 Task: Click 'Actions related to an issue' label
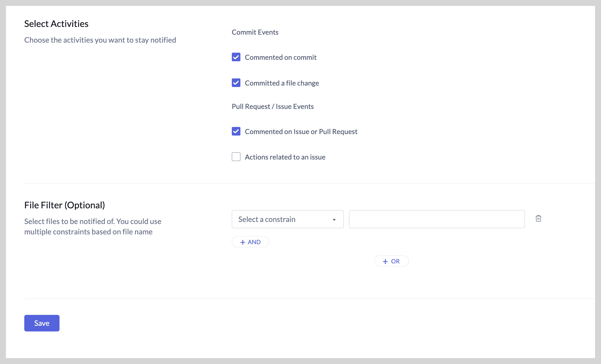click(x=285, y=157)
